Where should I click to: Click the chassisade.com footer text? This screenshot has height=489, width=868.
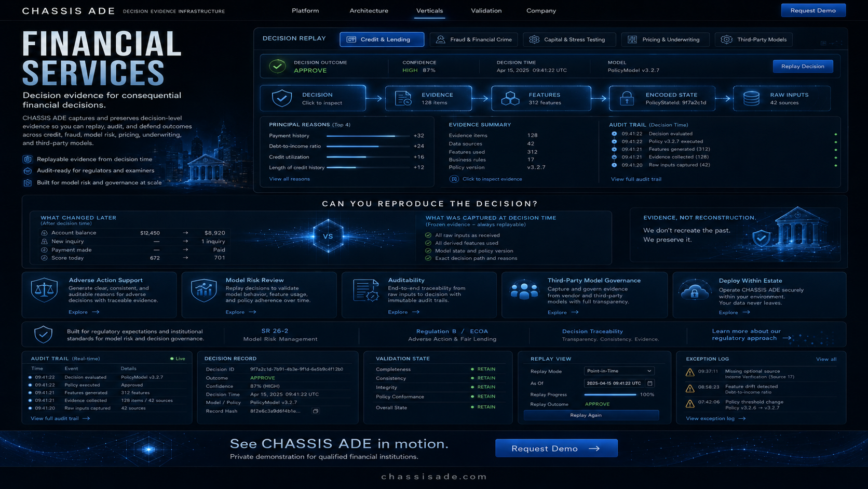pos(434,477)
